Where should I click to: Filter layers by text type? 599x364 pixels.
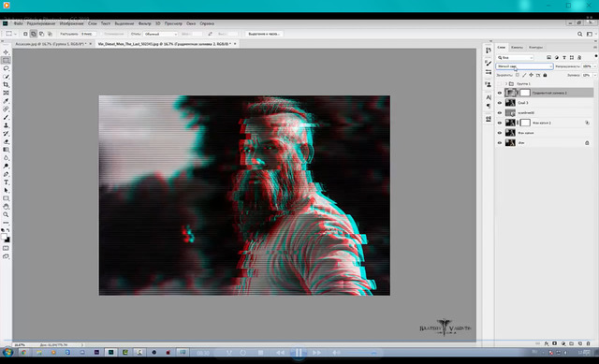(x=563, y=57)
